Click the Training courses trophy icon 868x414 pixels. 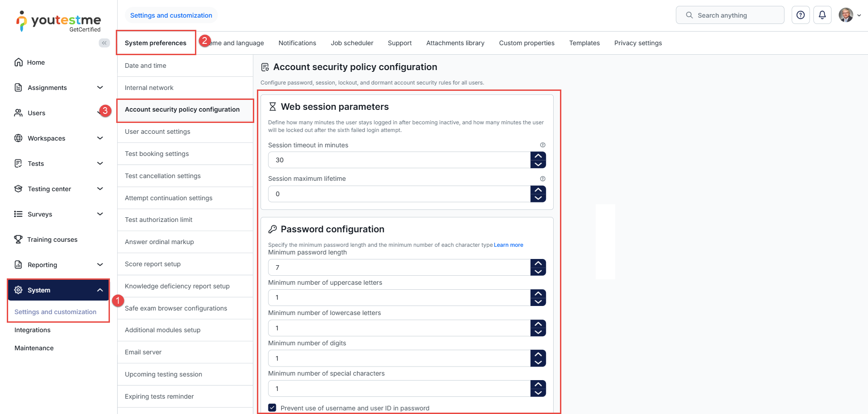(x=18, y=240)
